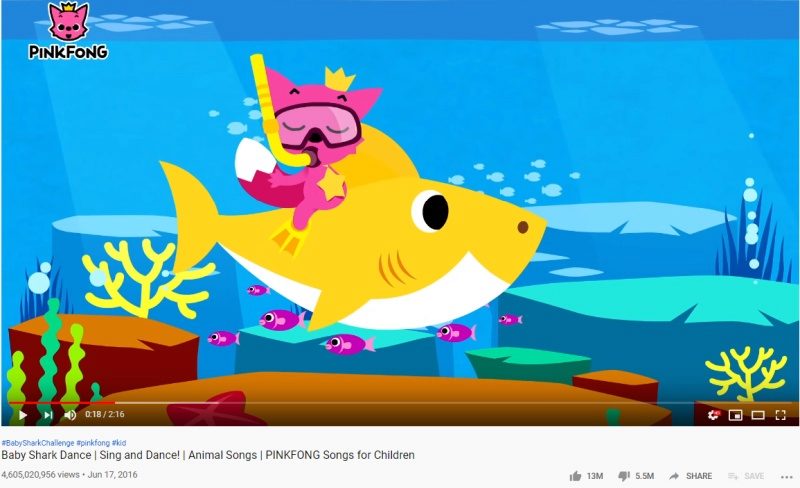
Task: Open the #BabySharkChallenge hashtag link
Action: click(38, 443)
